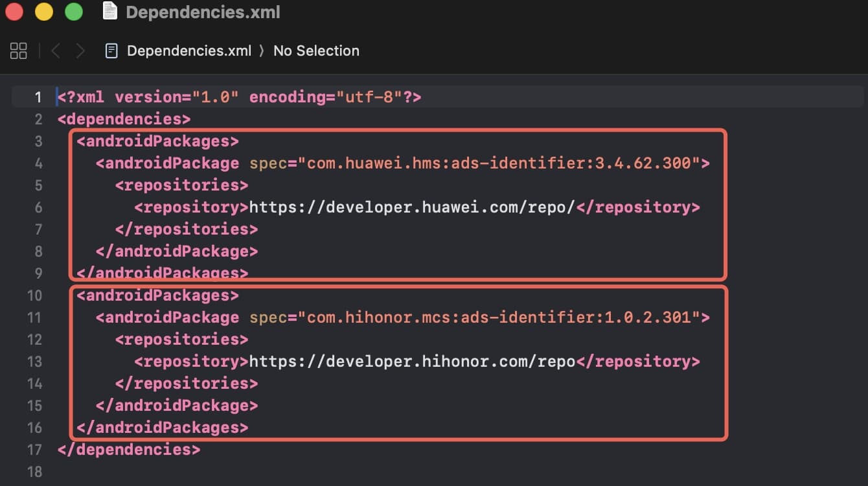Click the closing repositories tag on line 14
868x486 pixels.
pyautogui.click(x=187, y=384)
